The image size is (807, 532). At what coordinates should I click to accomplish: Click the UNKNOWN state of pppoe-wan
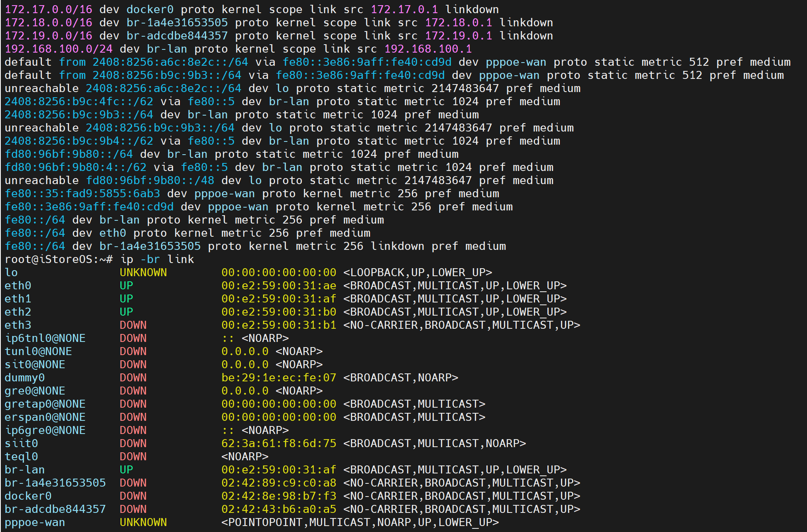coord(143,522)
